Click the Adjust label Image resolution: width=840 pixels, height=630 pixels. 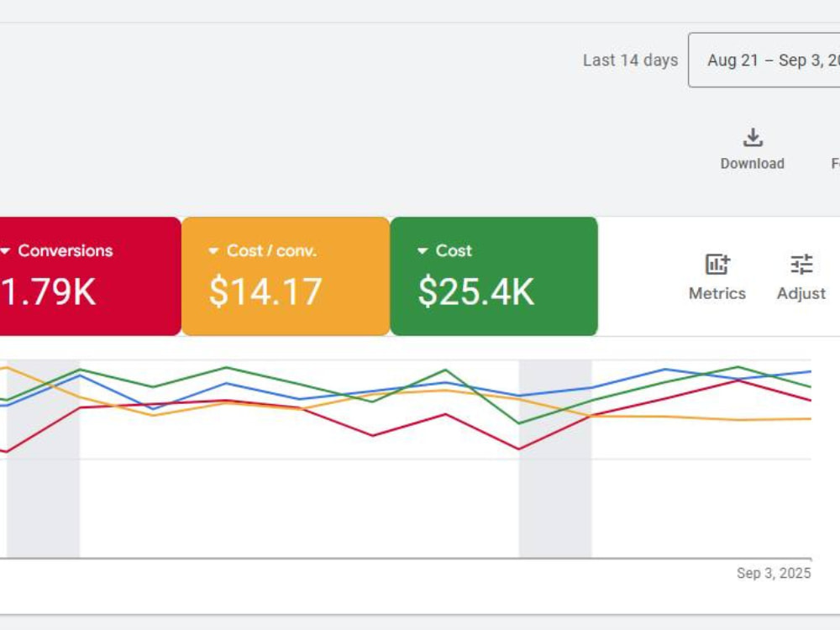coord(801,293)
